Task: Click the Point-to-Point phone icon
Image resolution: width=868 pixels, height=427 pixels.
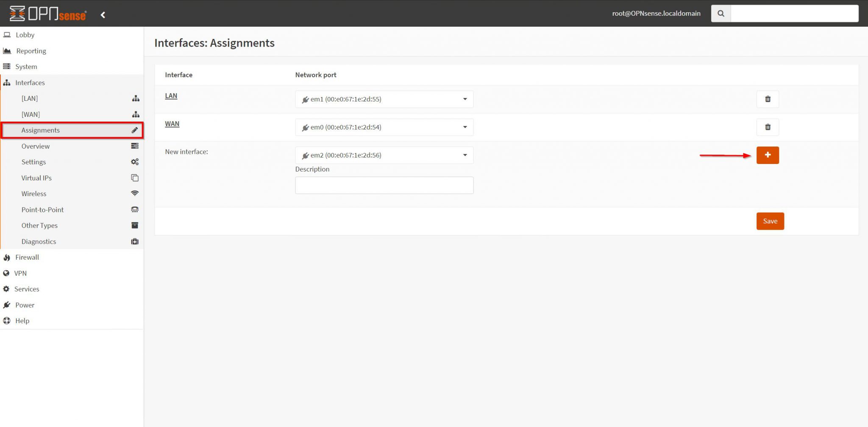Action: click(x=135, y=210)
